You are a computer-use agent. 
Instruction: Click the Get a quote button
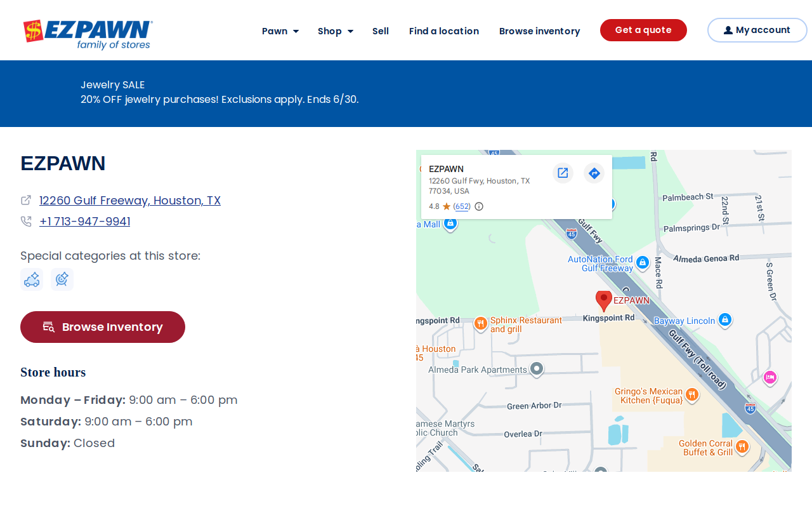click(643, 30)
